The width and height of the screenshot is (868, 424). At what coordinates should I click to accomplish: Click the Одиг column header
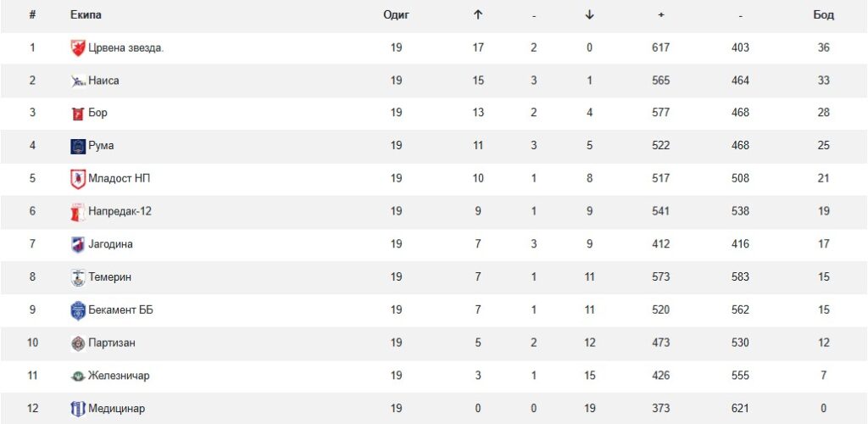[397, 15]
